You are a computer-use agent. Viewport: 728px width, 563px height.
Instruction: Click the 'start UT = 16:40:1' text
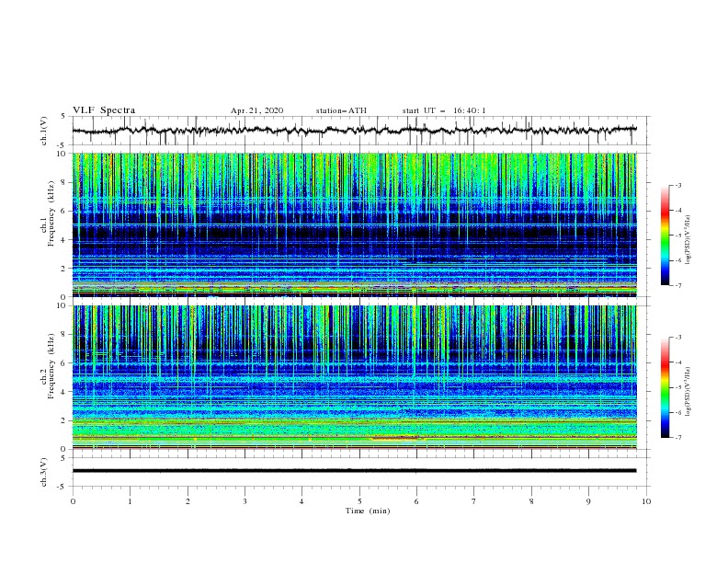[x=444, y=110]
